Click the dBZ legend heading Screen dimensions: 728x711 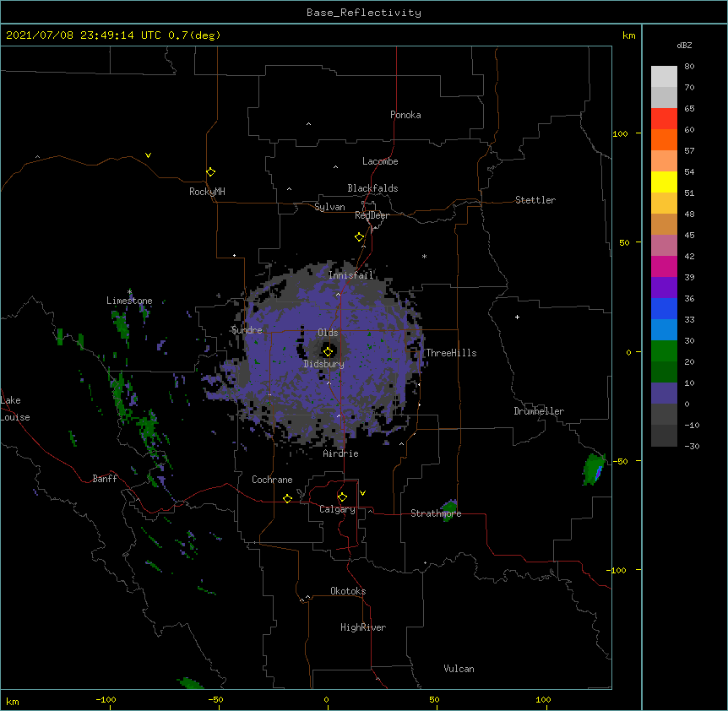[684, 45]
